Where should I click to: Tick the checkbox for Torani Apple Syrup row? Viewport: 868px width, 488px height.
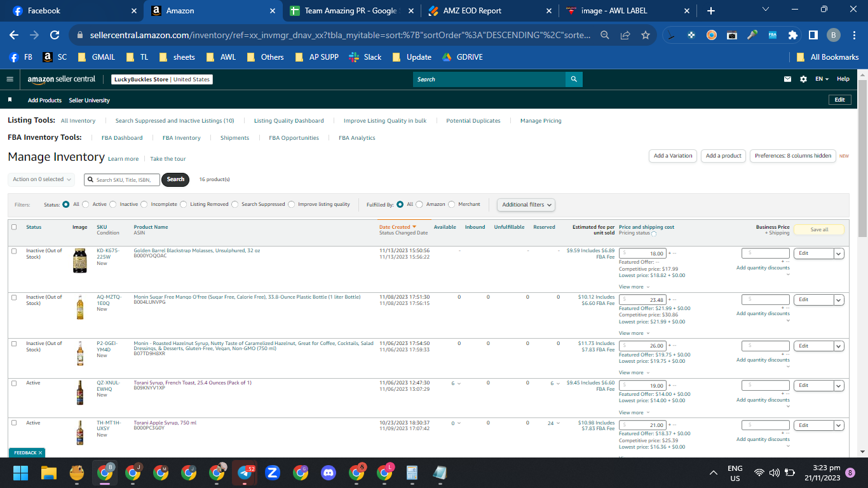coord(14,423)
